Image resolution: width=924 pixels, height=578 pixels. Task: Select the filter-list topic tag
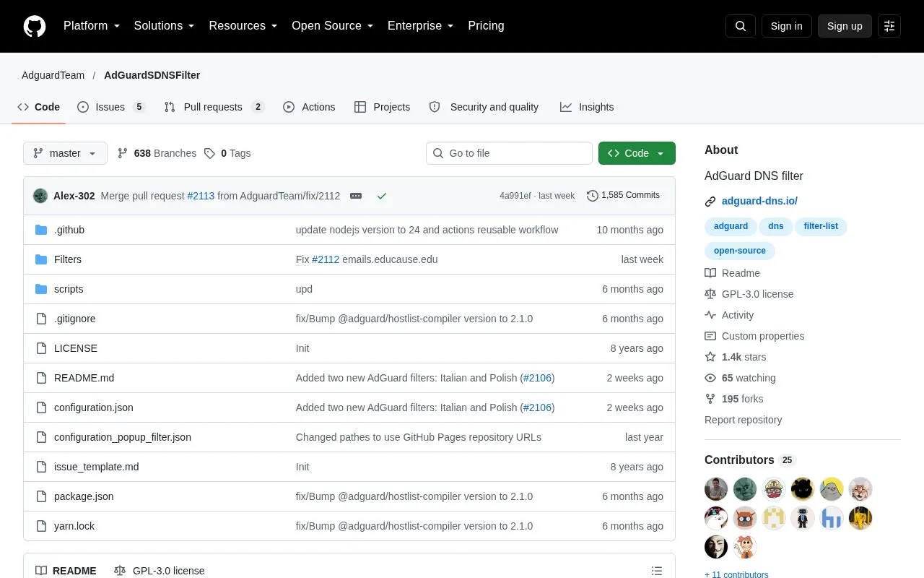821,226
